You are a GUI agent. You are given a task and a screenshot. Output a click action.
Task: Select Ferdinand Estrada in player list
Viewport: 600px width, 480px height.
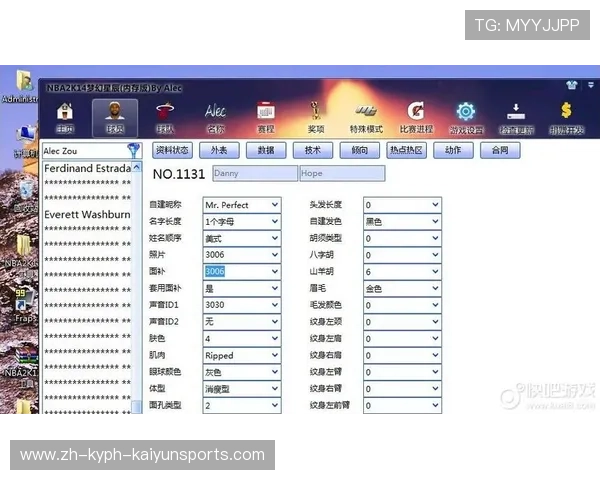pyautogui.click(x=87, y=168)
